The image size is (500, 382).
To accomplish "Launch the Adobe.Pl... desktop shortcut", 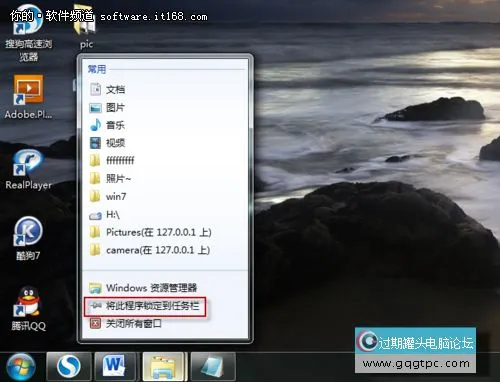I will [28, 97].
